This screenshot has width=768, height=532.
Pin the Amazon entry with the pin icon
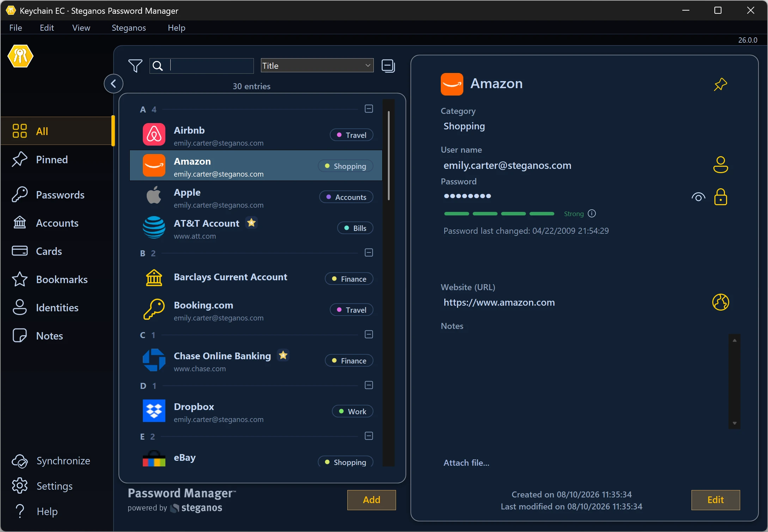(720, 84)
